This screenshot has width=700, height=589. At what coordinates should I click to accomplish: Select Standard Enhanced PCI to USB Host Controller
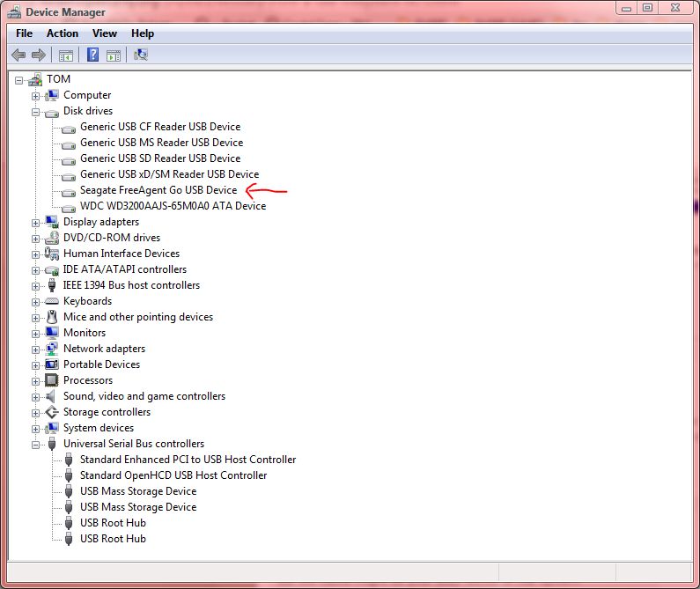click(x=188, y=460)
